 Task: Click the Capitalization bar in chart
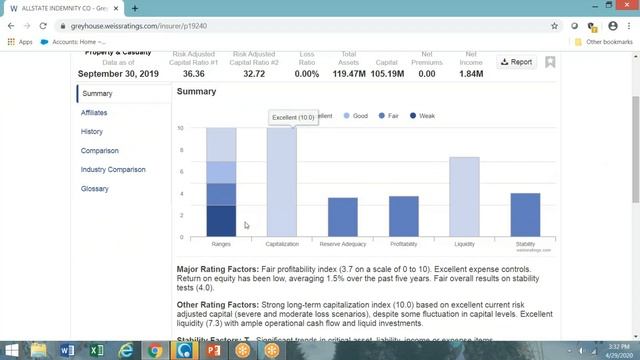click(x=282, y=182)
